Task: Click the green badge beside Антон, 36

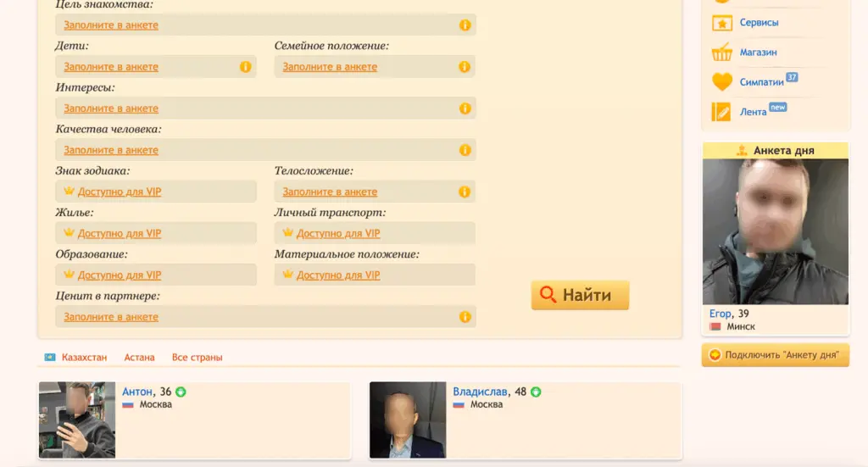Action: tap(181, 392)
